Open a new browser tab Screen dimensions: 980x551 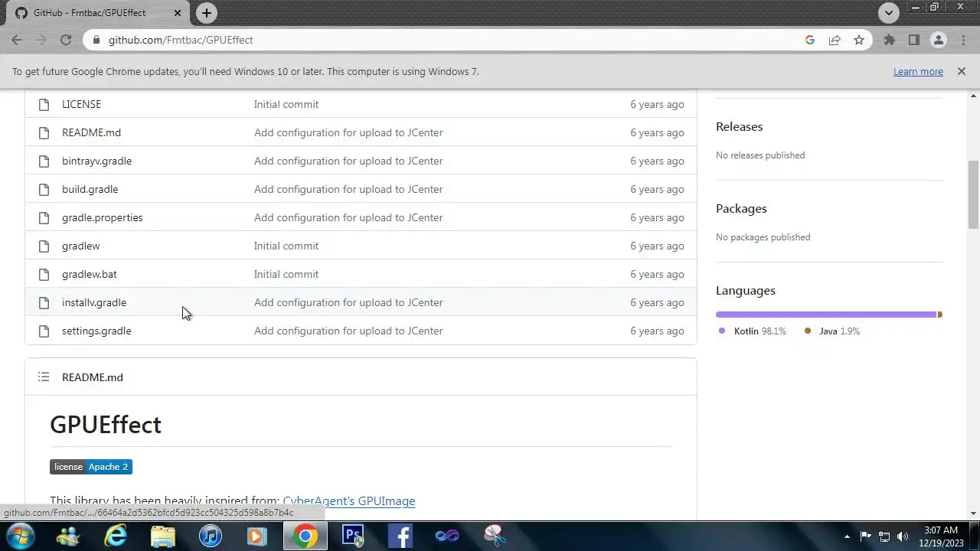(206, 13)
